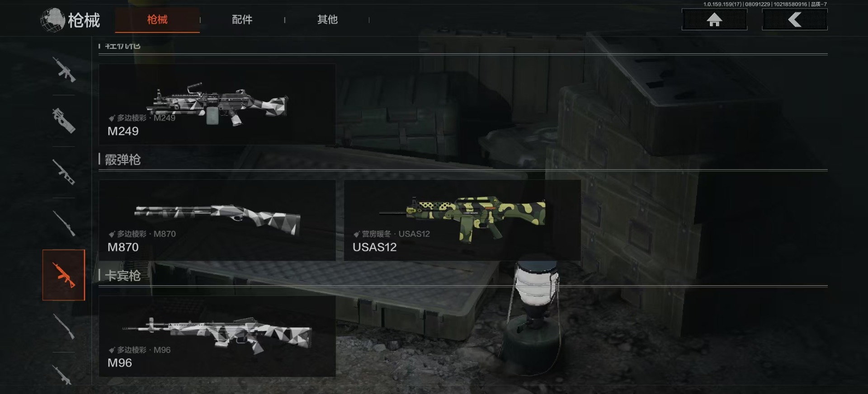Select the USAS12 camo shotgun card
Image resolution: width=868 pixels, height=394 pixels.
(x=462, y=220)
